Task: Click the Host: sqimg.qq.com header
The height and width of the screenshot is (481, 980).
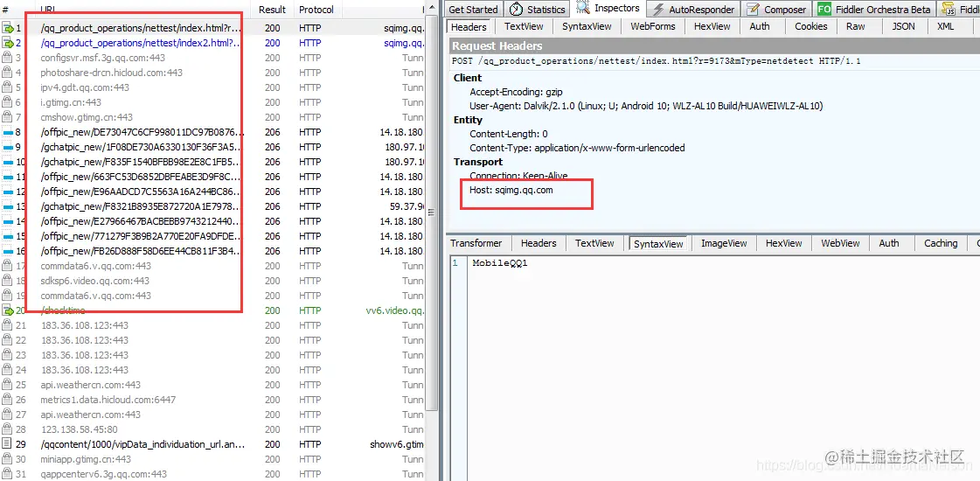Action: click(x=511, y=190)
